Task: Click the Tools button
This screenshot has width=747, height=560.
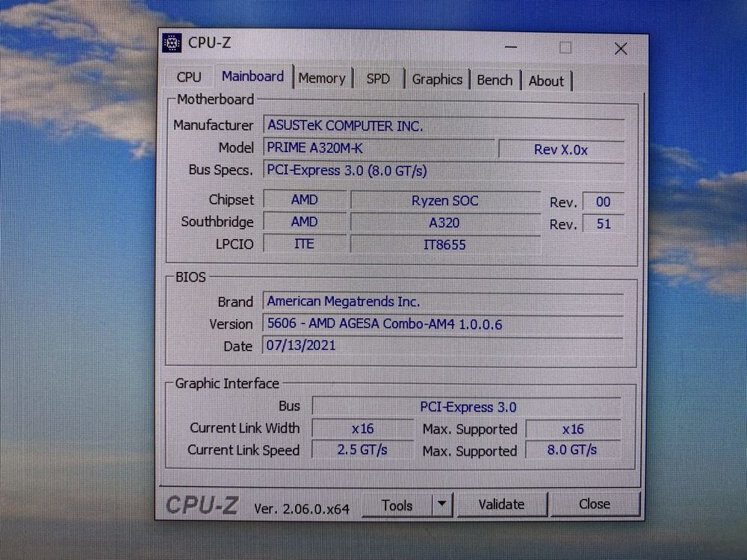Action: (397, 505)
